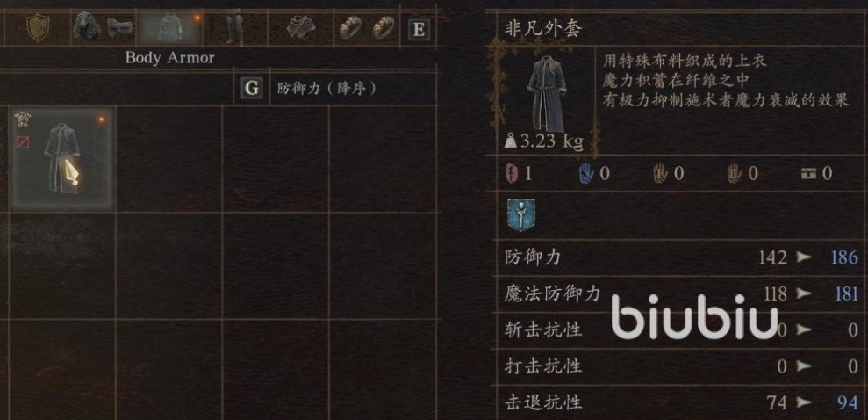Select the first ring slot icon
Viewport: 868px width, 420px height.
pos(350,27)
